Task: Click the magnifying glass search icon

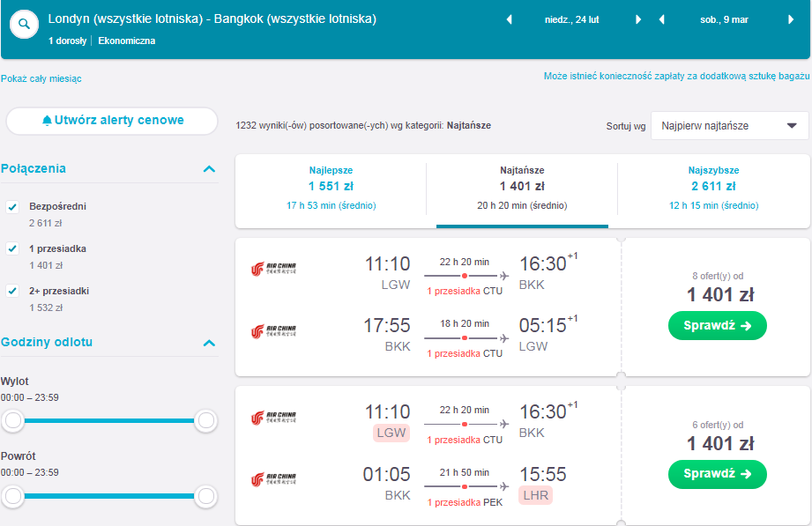Action: point(24,25)
